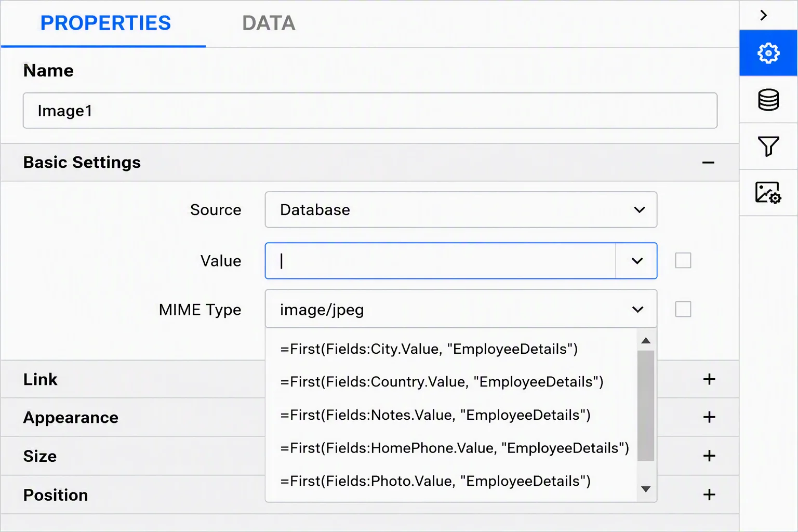This screenshot has height=532, width=798.
Task: Expand the Position section
Action: [709, 495]
